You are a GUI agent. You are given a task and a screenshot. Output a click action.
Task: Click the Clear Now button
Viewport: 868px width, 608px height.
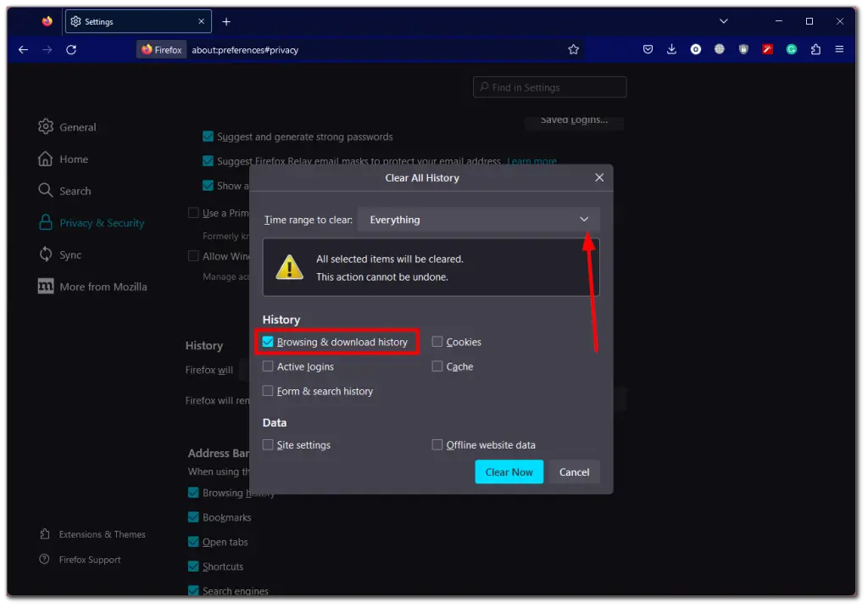[x=509, y=471]
